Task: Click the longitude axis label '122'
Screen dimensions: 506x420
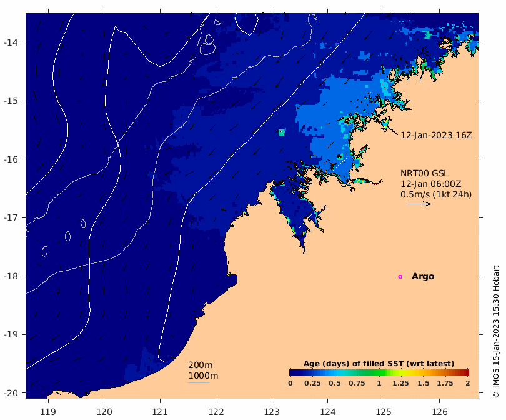Action: click(216, 412)
